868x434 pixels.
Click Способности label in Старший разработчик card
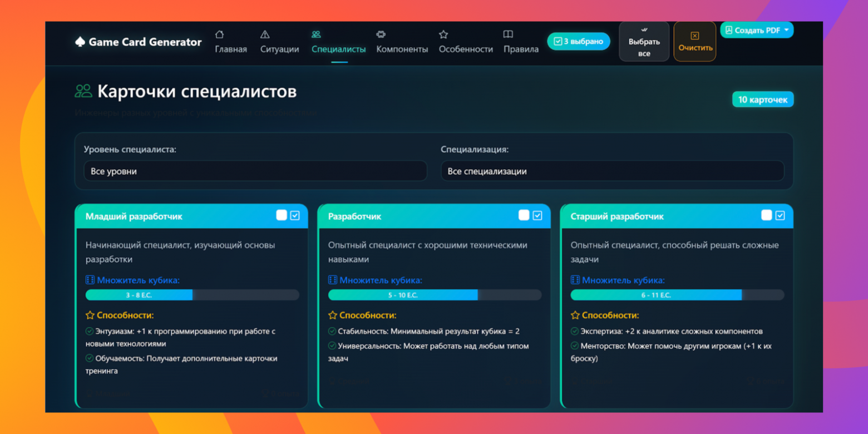pyautogui.click(x=610, y=315)
